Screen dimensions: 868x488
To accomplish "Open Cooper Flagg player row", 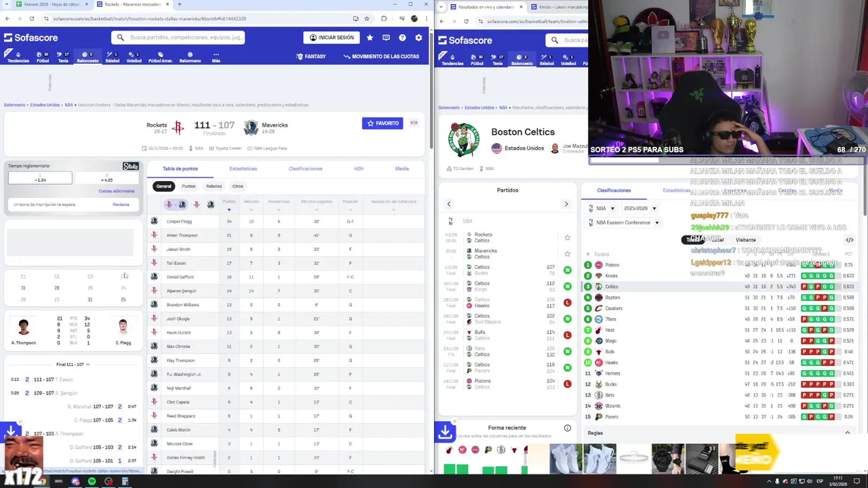I will [285, 222].
